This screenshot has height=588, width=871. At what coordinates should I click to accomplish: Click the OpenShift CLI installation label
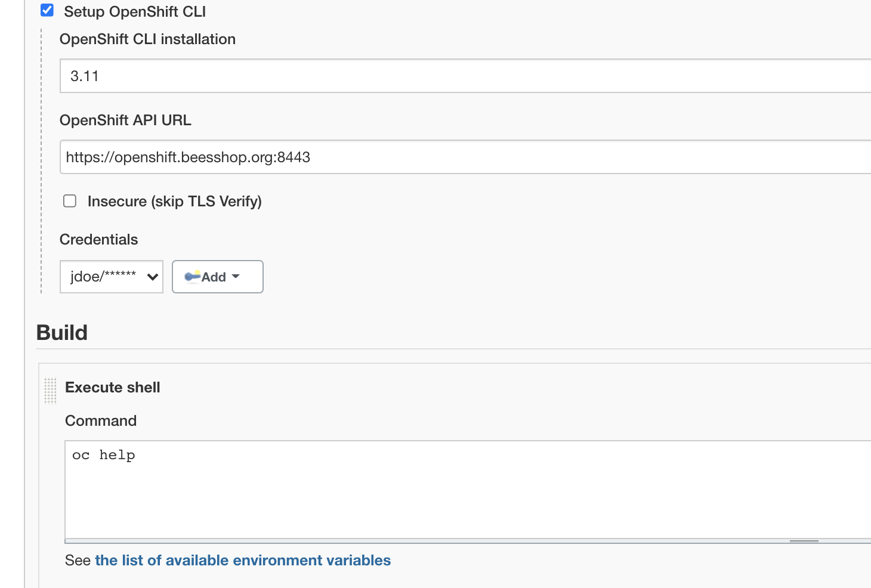point(148,39)
